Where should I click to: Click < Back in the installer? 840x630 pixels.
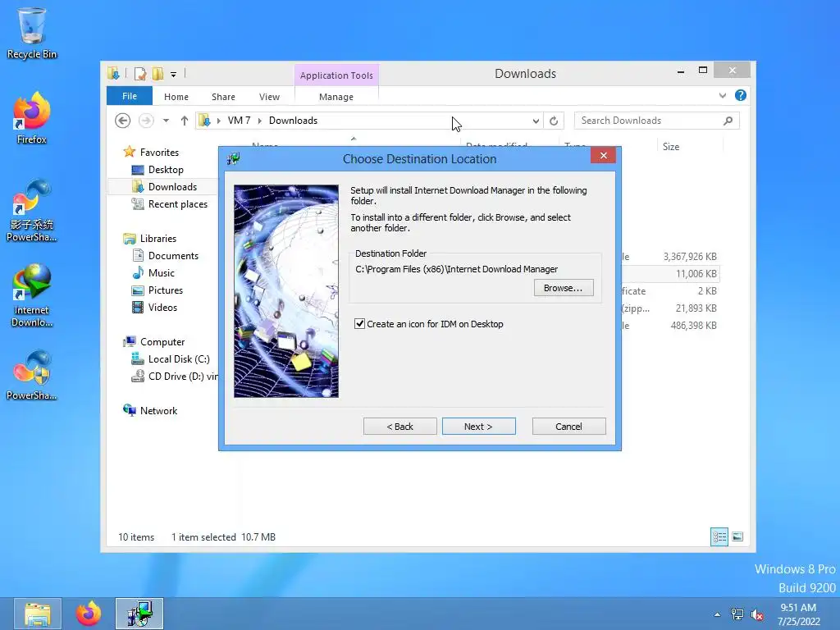(x=399, y=427)
